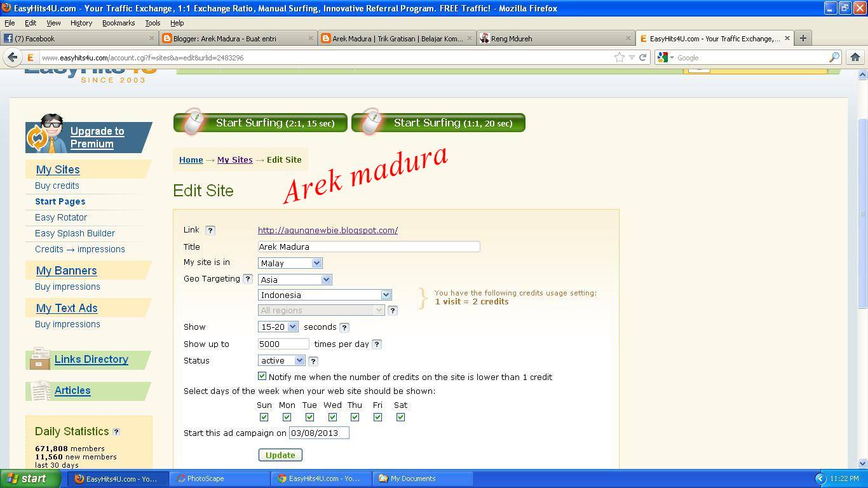Image resolution: width=868 pixels, height=488 pixels.
Task: Open the Status active dropdown
Action: [281, 360]
